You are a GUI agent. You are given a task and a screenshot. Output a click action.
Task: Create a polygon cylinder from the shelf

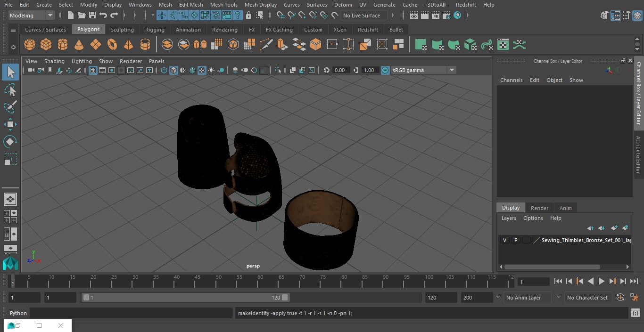point(63,45)
